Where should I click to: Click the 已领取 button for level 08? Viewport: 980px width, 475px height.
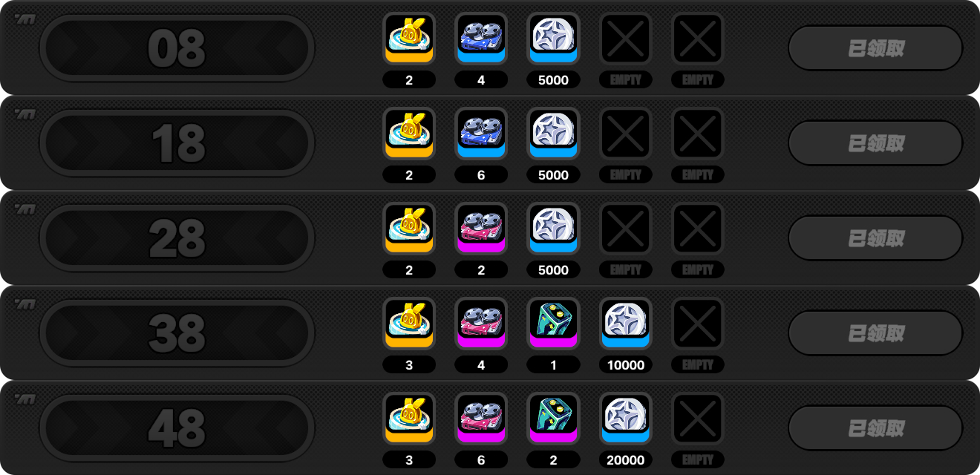875,48
